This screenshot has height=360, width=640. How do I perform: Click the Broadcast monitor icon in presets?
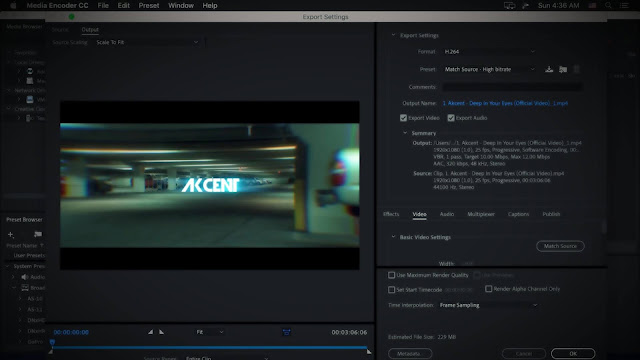tap(25, 287)
